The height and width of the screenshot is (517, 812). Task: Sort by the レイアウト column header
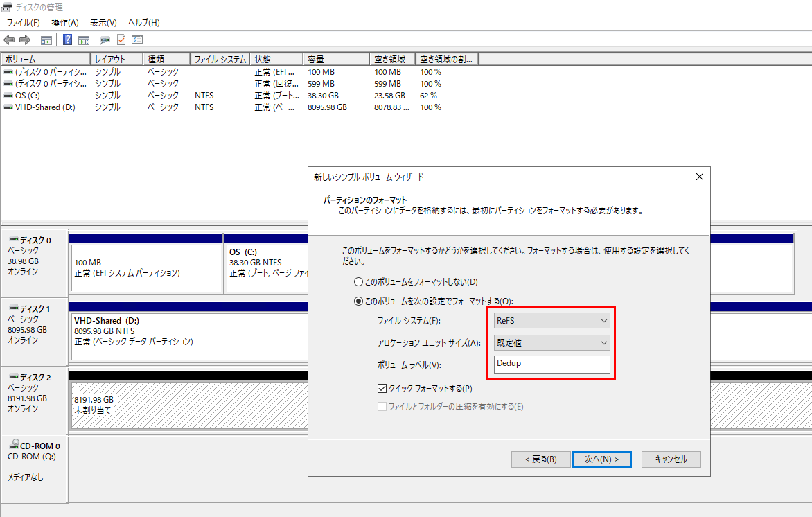tap(116, 59)
